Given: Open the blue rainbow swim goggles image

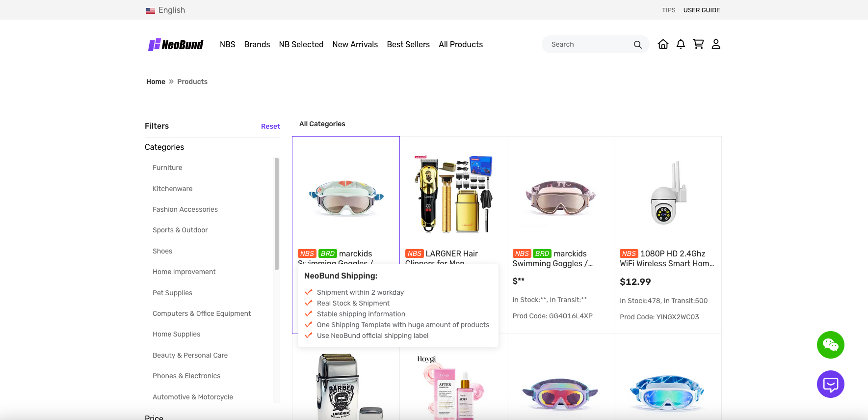Looking at the screenshot, I should 667,394.
